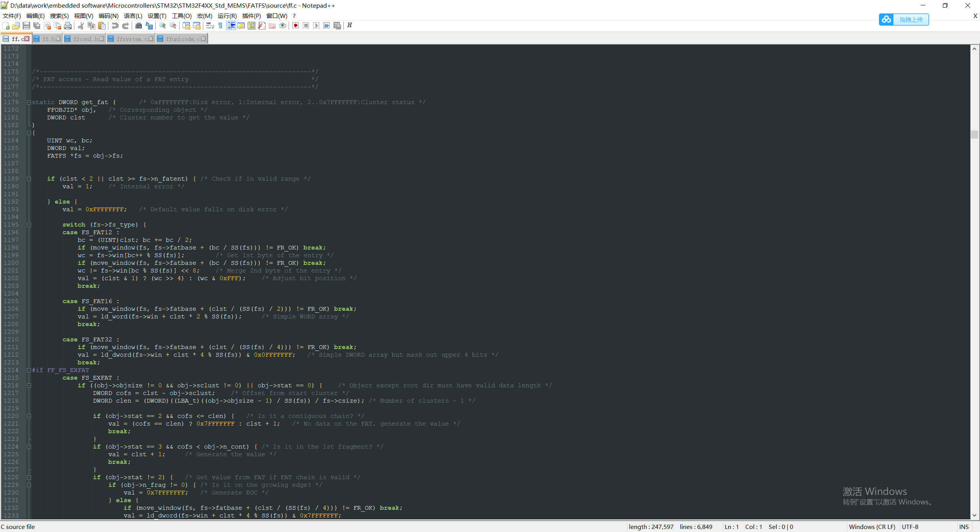Screen dimensions: 980x532
Task: Open Find using the binoculars icon
Action: 138,26
